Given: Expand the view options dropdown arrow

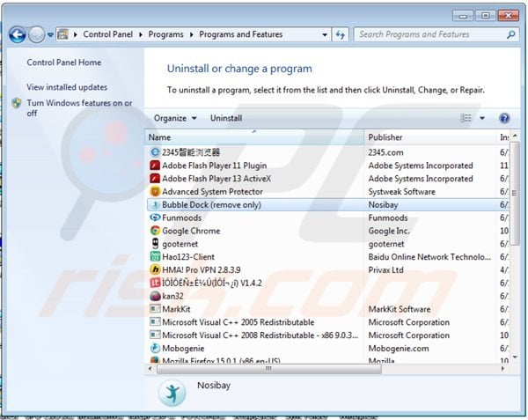Looking at the screenshot, I should pyautogui.click(x=482, y=118).
